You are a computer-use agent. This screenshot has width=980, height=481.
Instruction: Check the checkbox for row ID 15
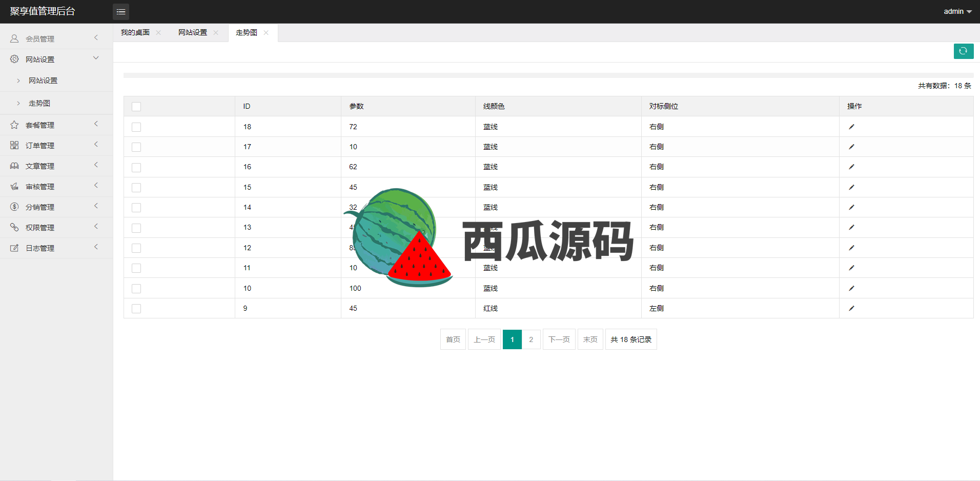pos(136,188)
